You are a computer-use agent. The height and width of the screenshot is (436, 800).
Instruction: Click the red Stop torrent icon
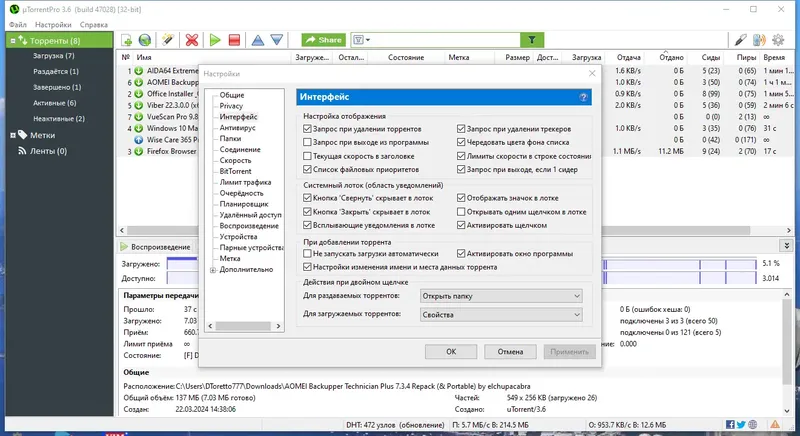234,40
